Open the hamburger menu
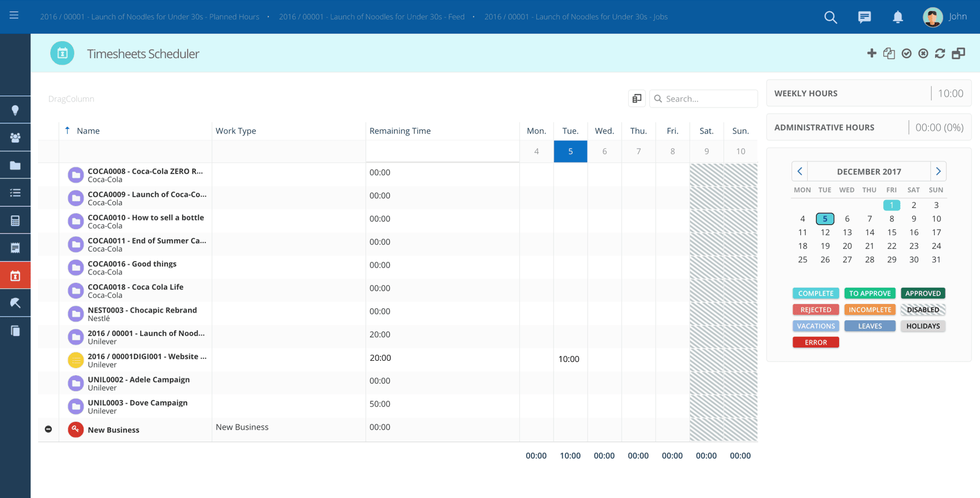Image resolution: width=980 pixels, height=498 pixels. pos(14,15)
